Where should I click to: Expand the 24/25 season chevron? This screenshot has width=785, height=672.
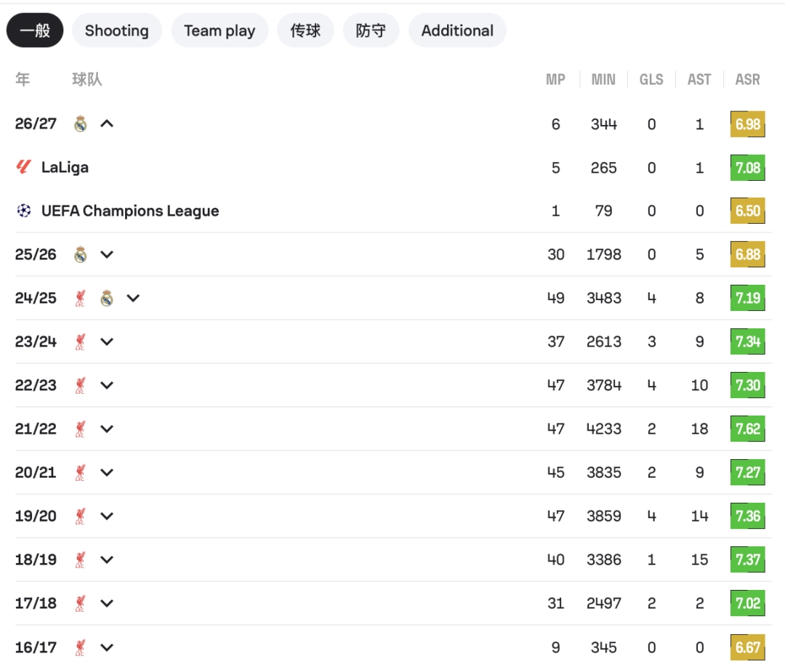pyautogui.click(x=133, y=298)
